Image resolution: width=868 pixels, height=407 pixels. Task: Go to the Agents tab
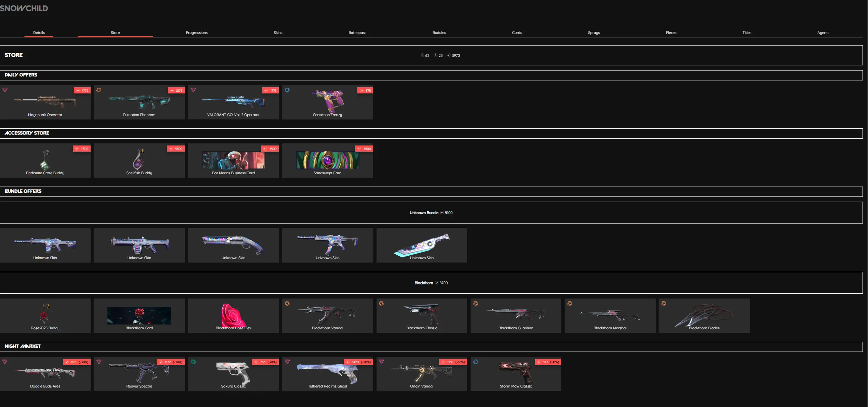(x=823, y=33)
